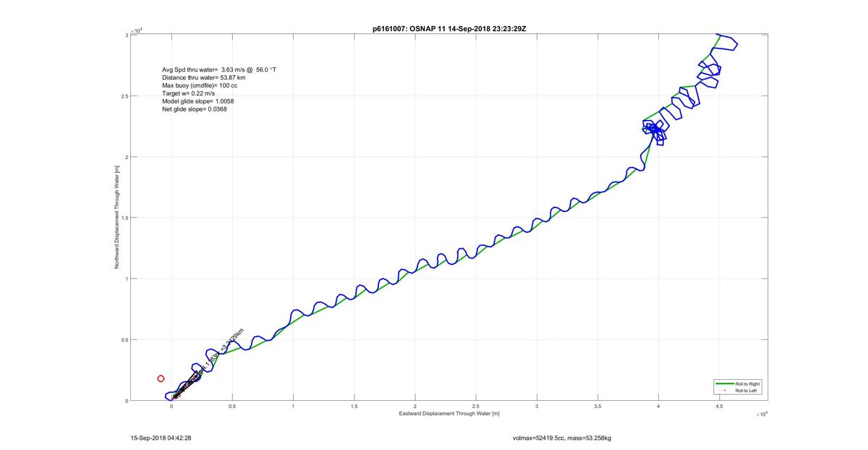Select the 'Avg Spd thru water= 3.63 m/s' annotation
Image resolution: width=868 pixels, height=450 pixels.
pyautogui.click(x=218, y=69)
